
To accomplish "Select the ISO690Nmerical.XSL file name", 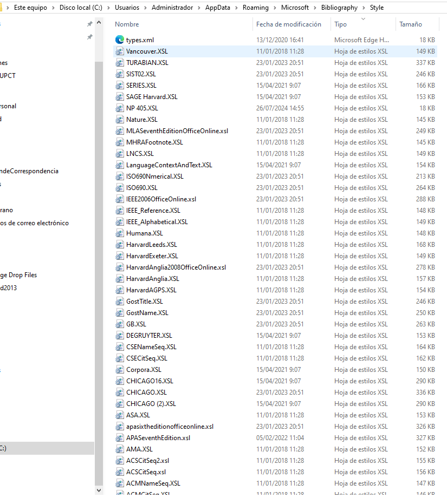I will pos(155,176).
